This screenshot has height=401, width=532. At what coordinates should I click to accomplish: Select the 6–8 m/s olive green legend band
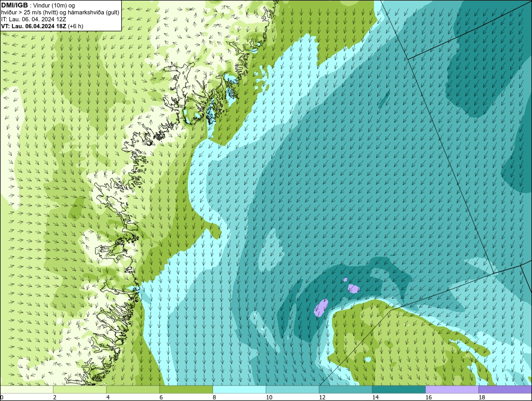tap(186, 389)
